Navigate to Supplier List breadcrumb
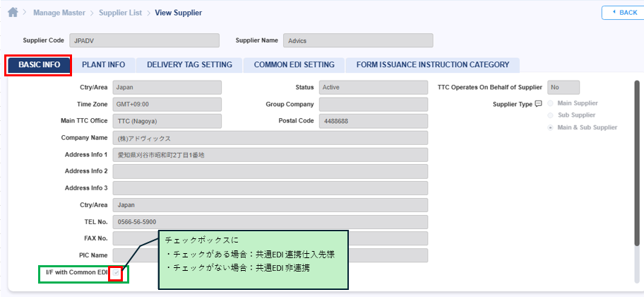The image size is (644, 297). point(120,13)
